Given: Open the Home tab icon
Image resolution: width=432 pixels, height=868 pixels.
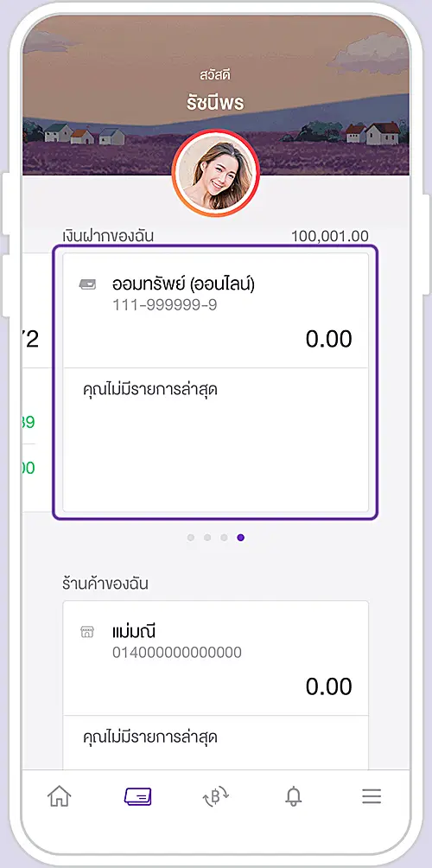Looking at the screenshot, I should [60, 796].
